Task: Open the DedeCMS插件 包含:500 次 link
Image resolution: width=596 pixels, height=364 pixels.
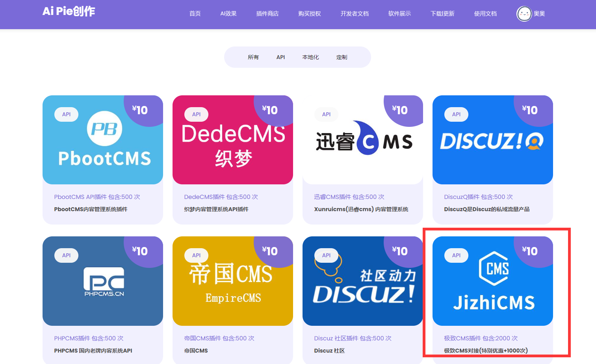Action: [x=221, y=197]
